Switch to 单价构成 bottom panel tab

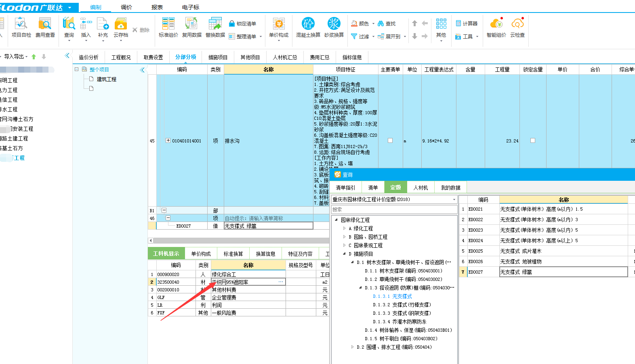pyautogui.click(x=201, y=253)
